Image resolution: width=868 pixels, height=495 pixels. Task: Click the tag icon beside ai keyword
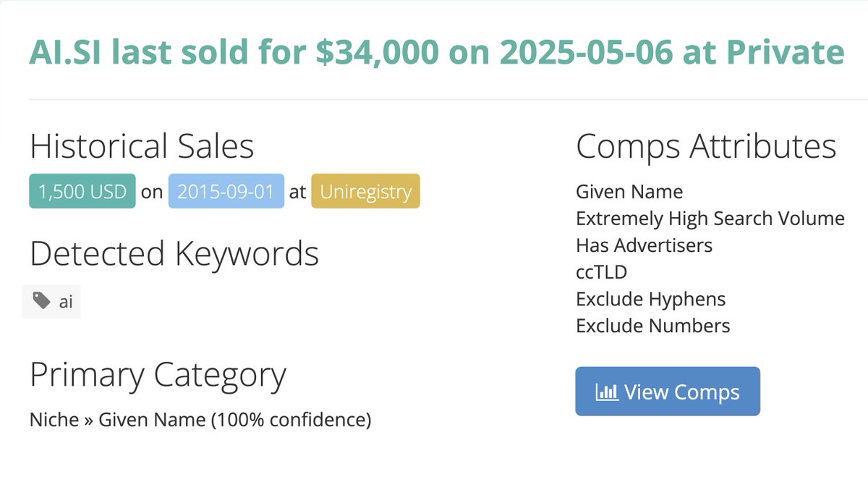click(x=42, y=301)
